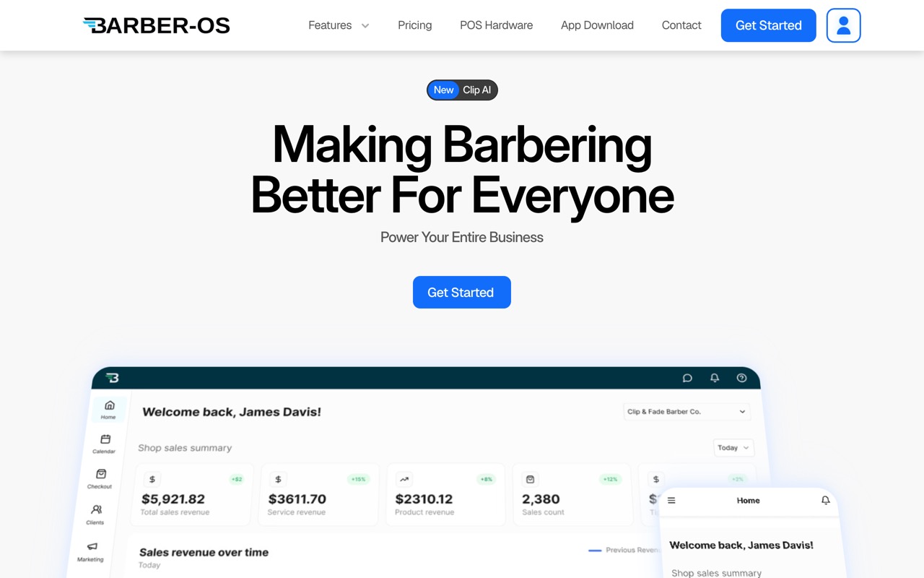Click the chat bubble icon in dashboard bar
Image resolution: width=924 pixels, height=578 pixels.
pyautogui.click(x=687, y=378)
